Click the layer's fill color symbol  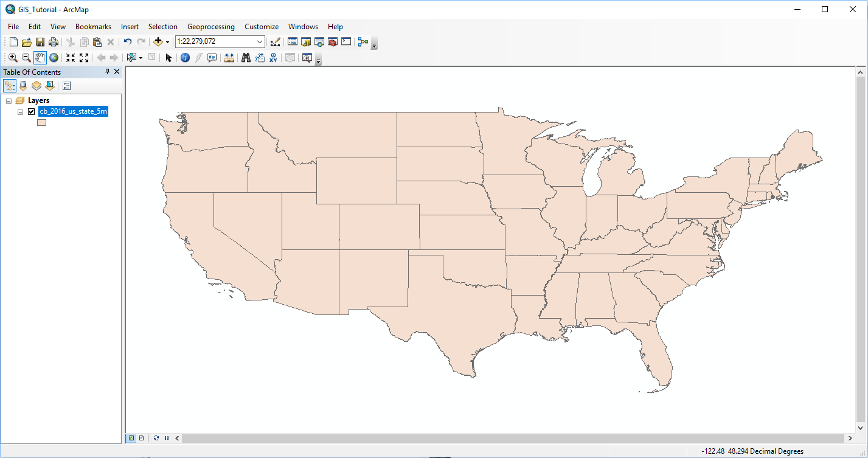point(42,122)
